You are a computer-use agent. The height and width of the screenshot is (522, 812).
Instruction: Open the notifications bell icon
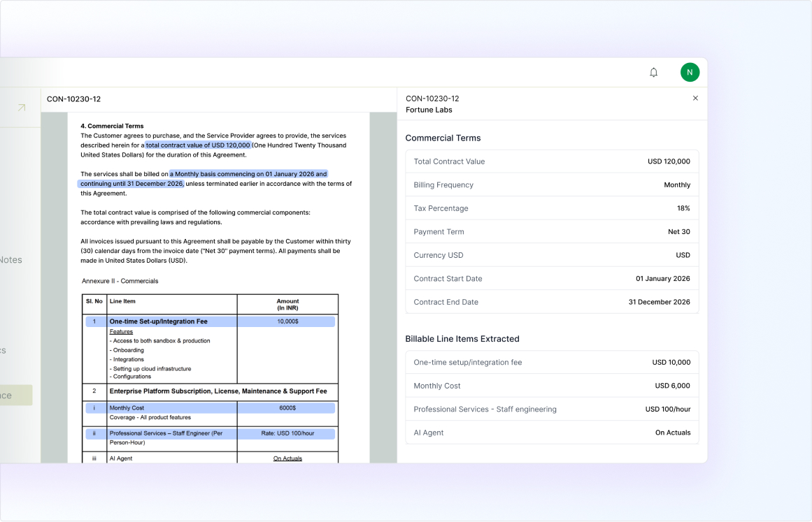(653, 73)
